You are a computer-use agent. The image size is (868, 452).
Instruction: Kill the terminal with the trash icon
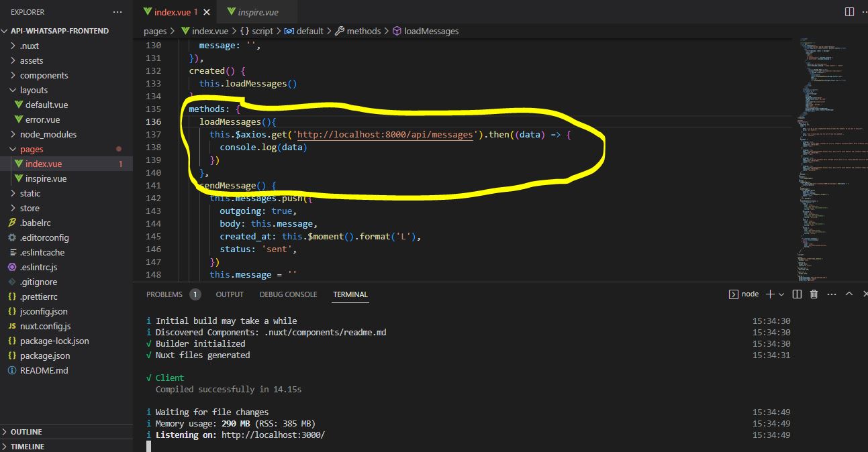coord(814,294)
